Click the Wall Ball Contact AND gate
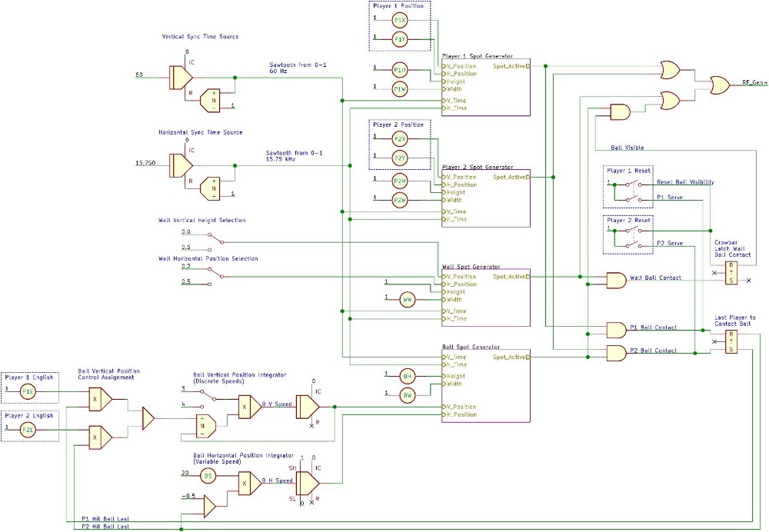The image size is (769, 532). tap(617, 281)
